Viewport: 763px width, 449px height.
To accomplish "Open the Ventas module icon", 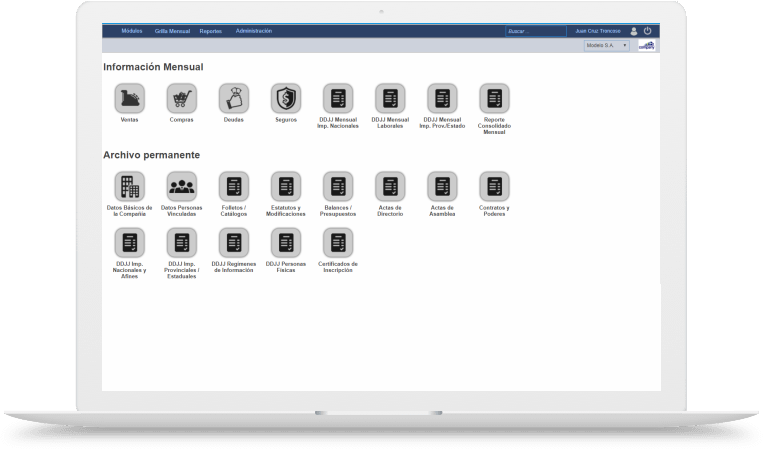I will (129, 98).
